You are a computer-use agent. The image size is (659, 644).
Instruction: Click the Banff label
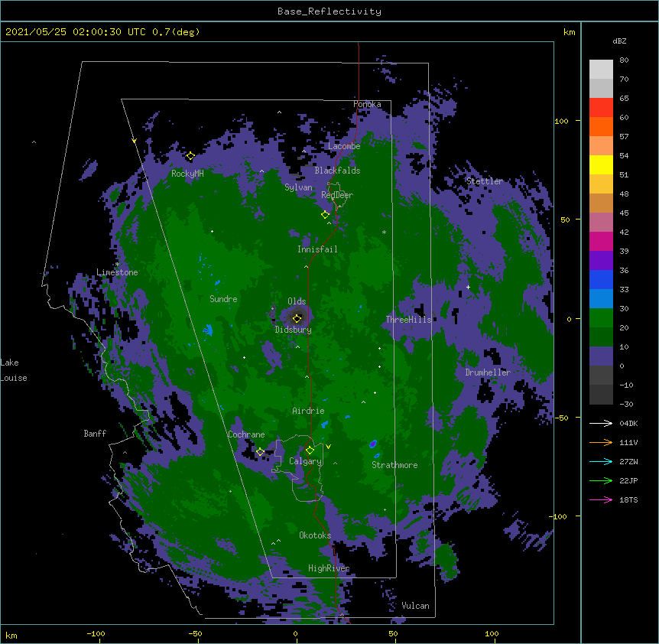point(95,434)
